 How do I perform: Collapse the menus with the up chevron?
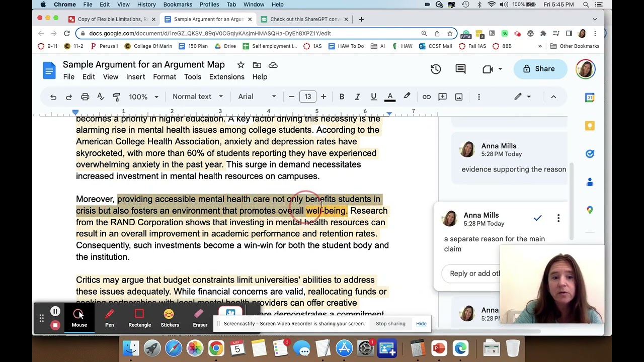coord(553,97)
